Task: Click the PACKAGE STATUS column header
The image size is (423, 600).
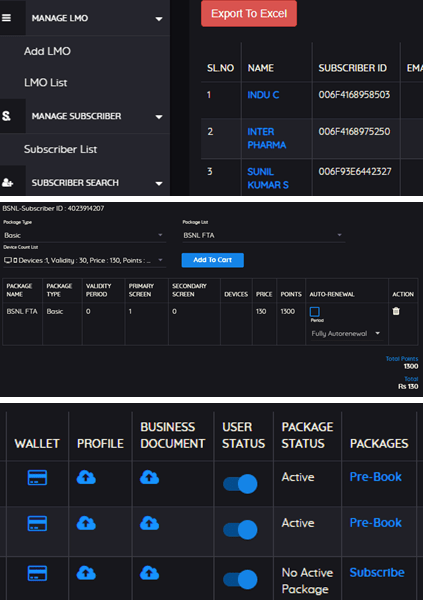Action: point(307,435)
